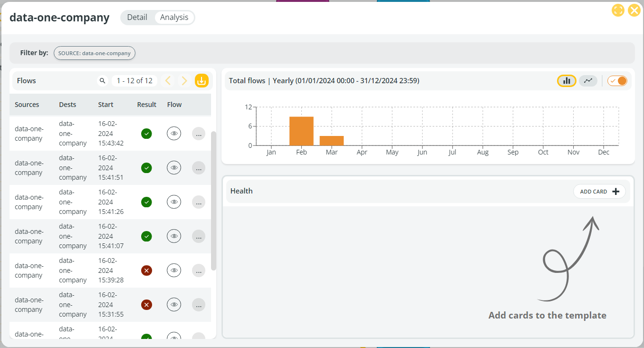Go to next page of flows
Screen dimensions: 644x348
pos(184,81)
